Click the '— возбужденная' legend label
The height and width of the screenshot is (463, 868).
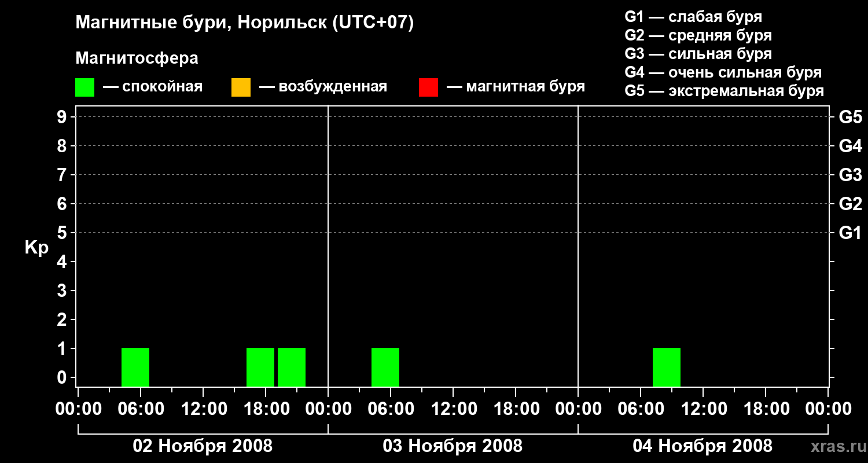point(323,87)
